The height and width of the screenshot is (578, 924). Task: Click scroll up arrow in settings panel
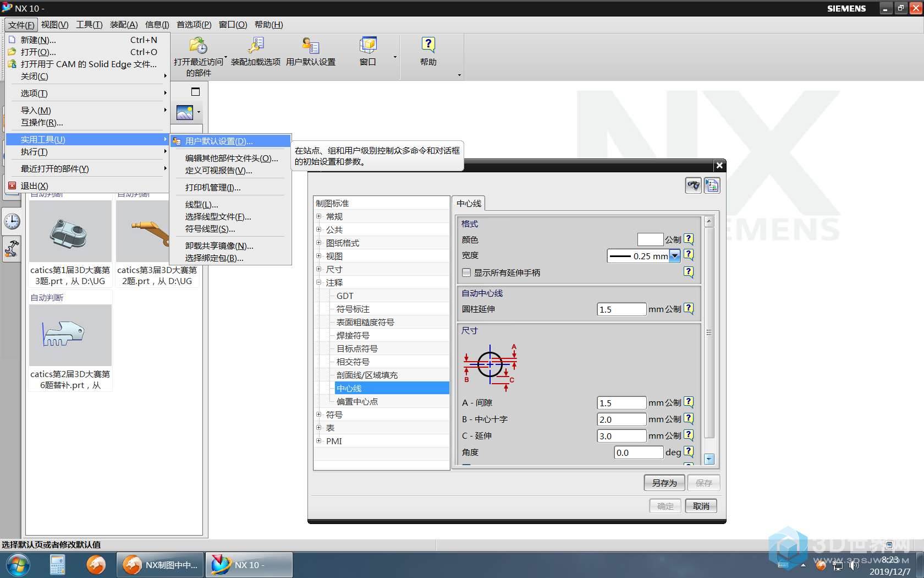709,221
